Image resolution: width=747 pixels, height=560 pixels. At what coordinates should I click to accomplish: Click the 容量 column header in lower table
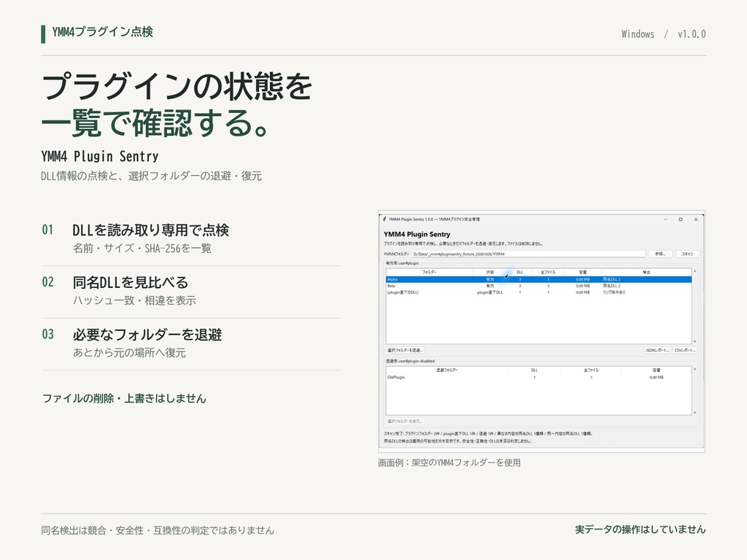(657, 370)
